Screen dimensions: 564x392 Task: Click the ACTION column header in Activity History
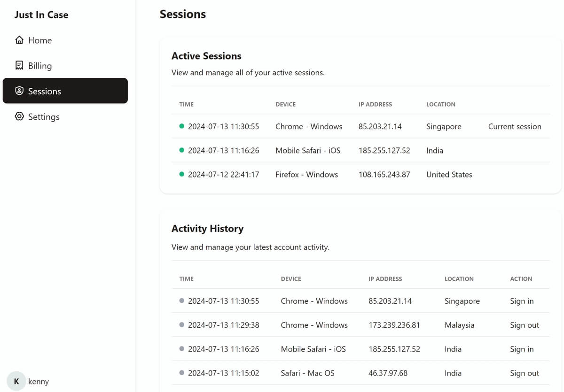tap(521, 278)
